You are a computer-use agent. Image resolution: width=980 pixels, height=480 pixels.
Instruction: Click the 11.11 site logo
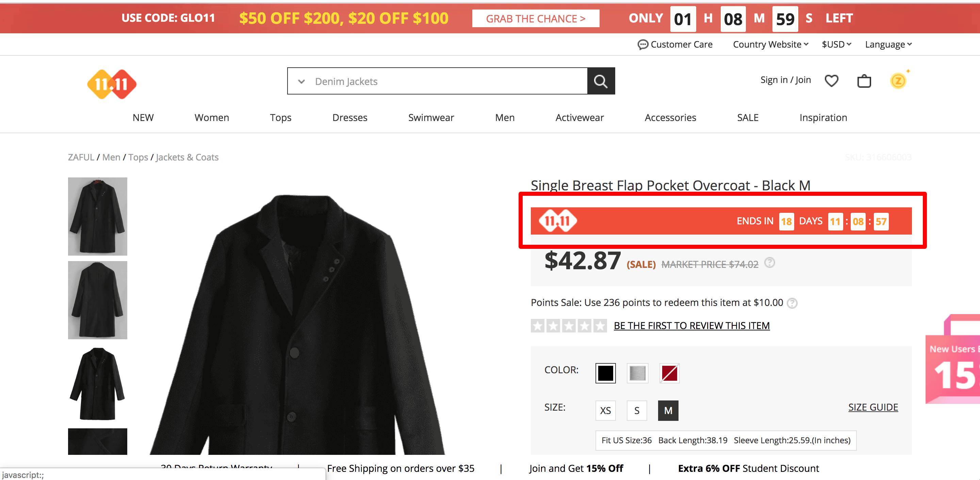pos(112,84)
